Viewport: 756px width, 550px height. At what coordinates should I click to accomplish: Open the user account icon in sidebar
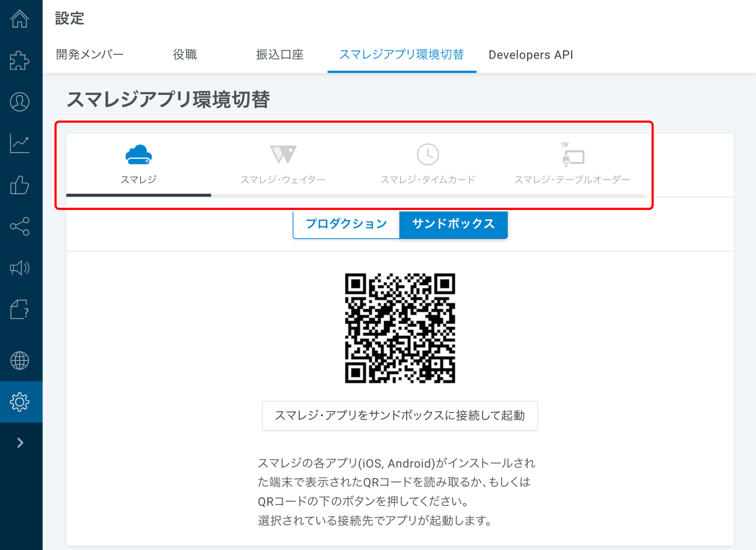click(20, 102)
